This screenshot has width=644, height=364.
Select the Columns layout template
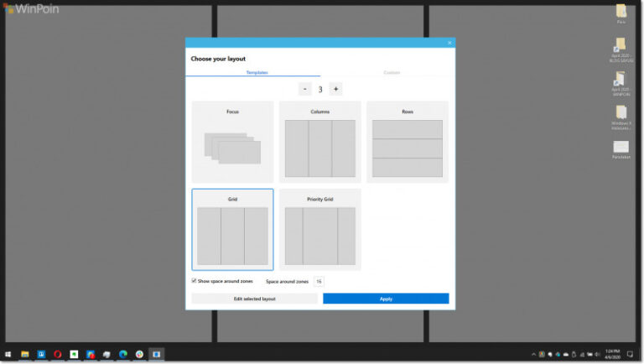(320, 142)
